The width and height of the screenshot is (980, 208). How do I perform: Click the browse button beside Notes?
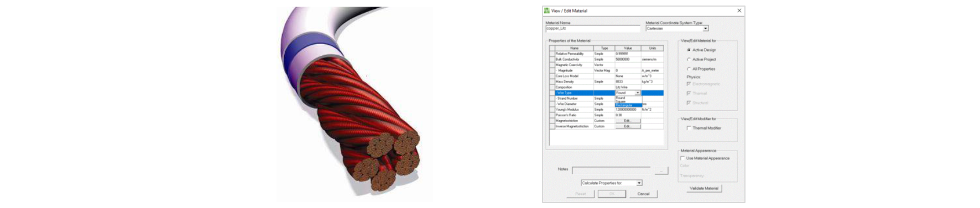click(x=661, y=171)
